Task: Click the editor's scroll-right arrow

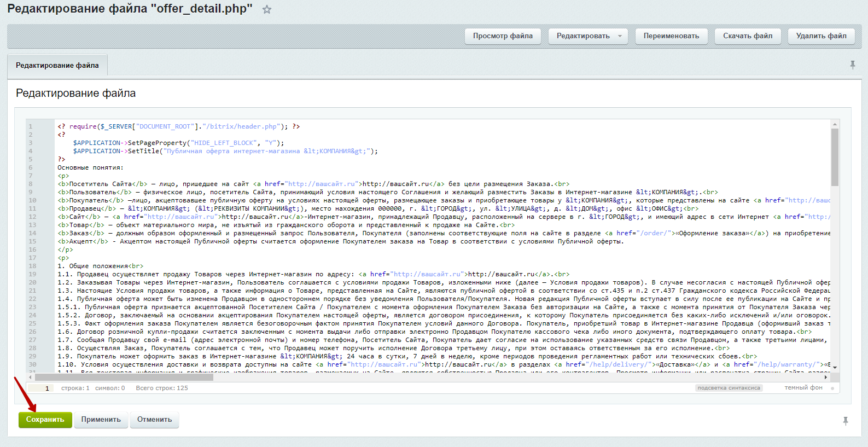Action: (825, 377)
